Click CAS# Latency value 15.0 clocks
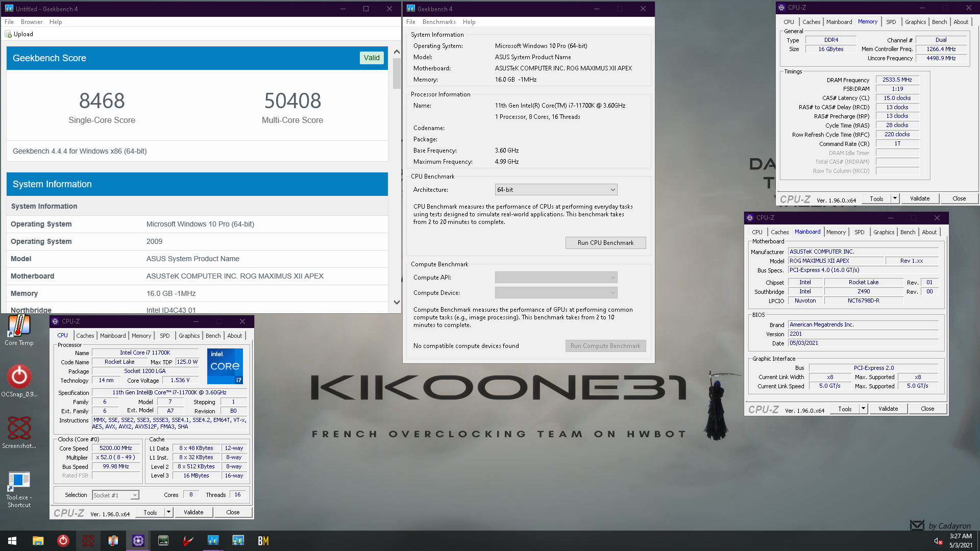This screenshot has width=980, height=551. (897, 98)
